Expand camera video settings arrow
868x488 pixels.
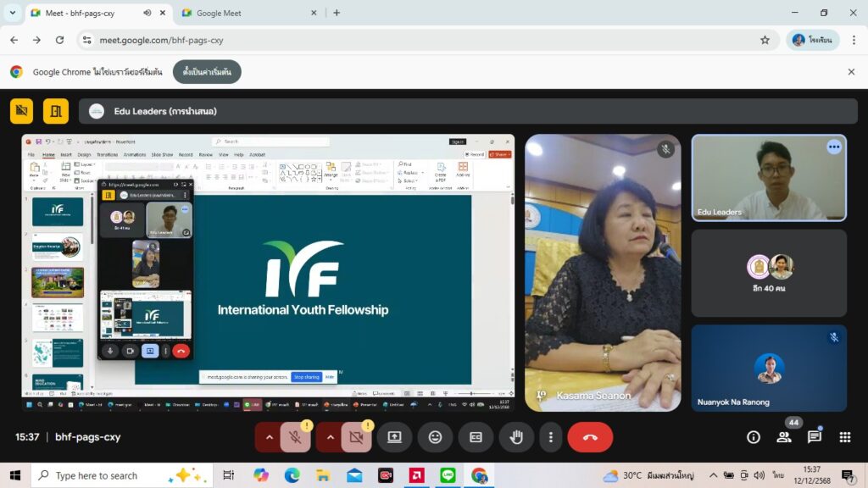click(x=331, y=437)
